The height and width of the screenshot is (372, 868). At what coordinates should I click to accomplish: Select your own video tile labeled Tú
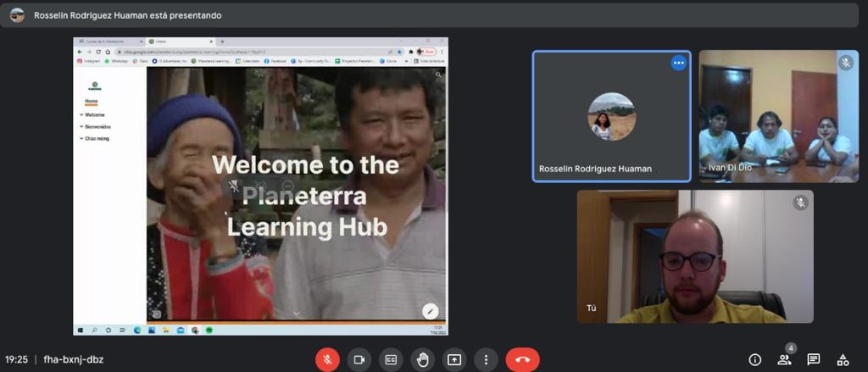point(695,257)
